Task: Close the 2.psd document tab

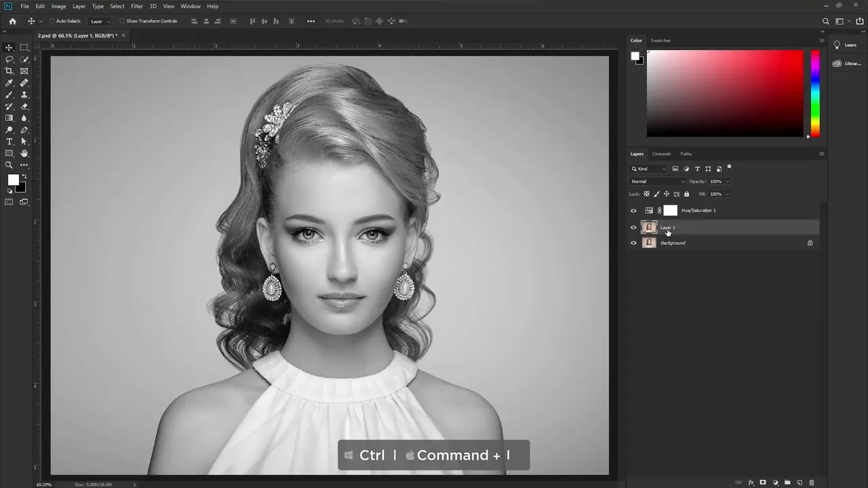Action: 123,35
